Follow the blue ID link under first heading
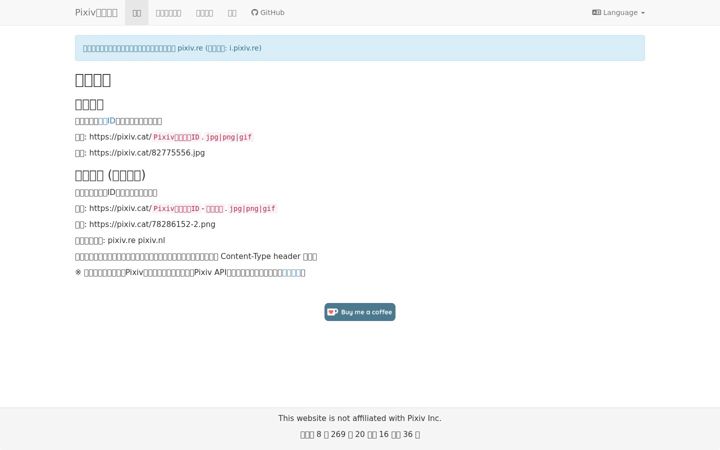Screen dimensions: 720x450 pyautogui.click(x=107, y=121)
